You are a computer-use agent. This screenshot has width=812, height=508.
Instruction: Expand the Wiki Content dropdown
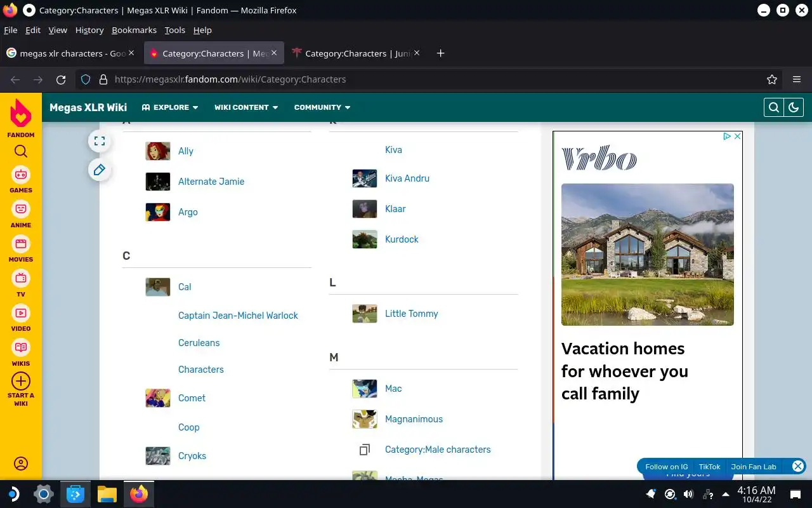coord(246,107)
